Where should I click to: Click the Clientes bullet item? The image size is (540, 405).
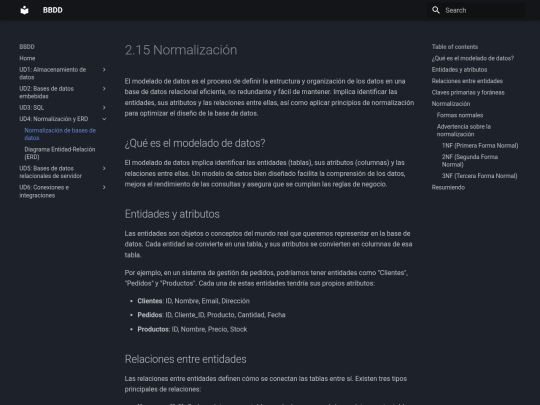(x=194, y=301)
